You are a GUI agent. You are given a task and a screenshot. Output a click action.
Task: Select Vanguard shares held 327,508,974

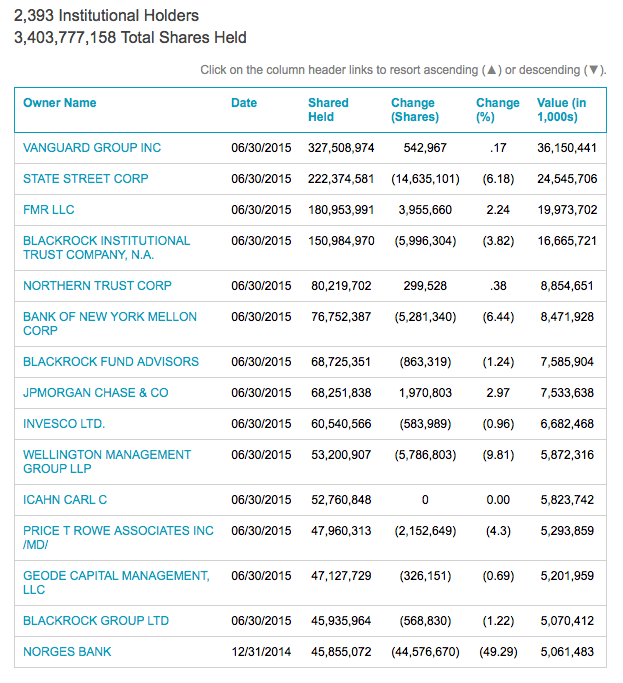click(x=341, y=148)
